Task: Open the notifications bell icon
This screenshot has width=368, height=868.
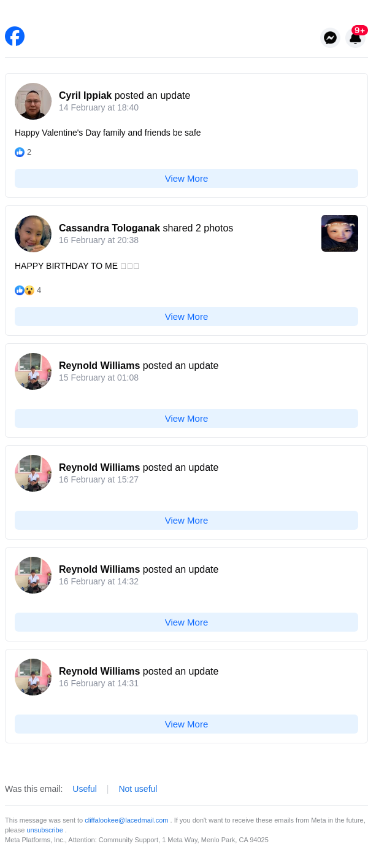Action: click(356, 38)
